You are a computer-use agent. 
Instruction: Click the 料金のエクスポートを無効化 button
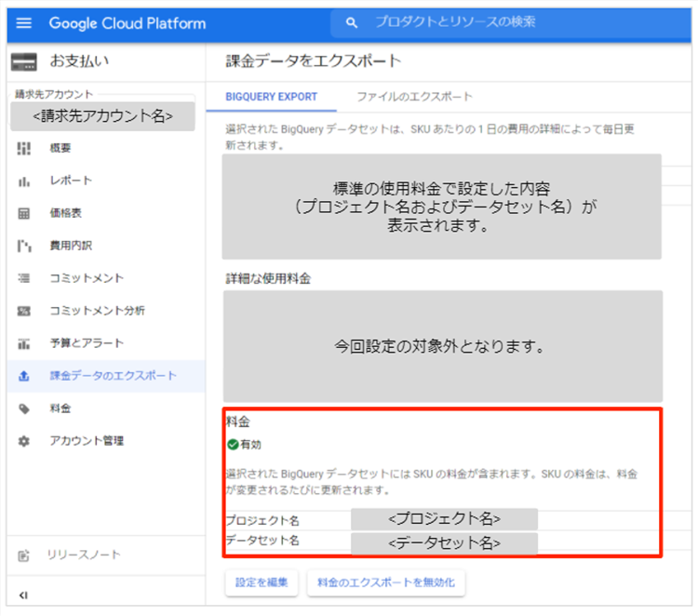point(386,583)
